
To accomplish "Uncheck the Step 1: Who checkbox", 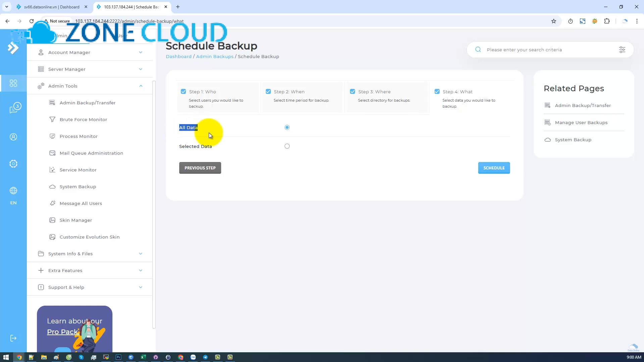I will click(184, 91).
